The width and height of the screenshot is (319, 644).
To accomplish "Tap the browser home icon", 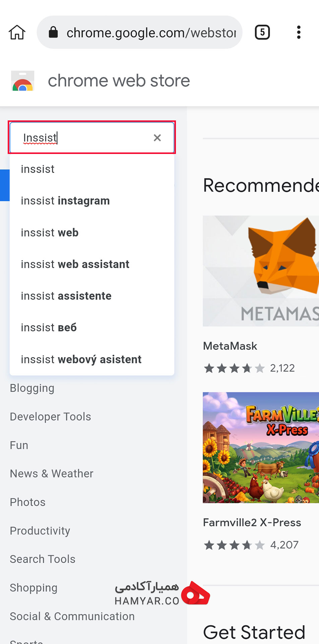I will tap(17, 33).
